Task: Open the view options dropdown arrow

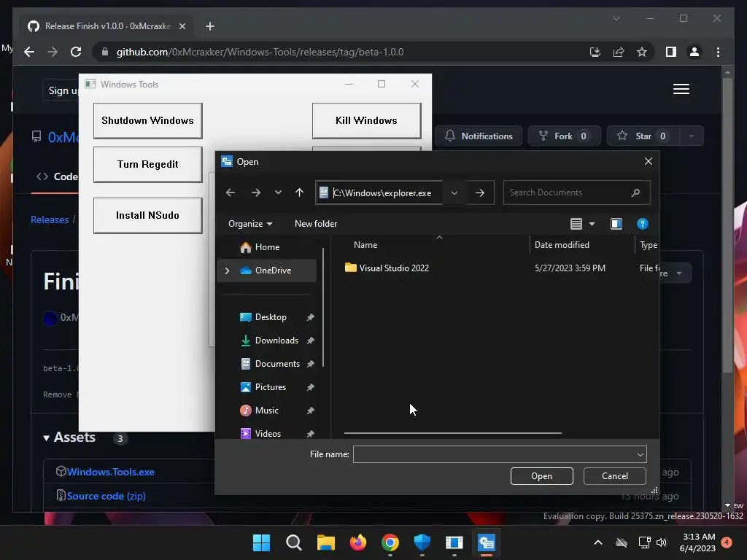Action: 592,224
